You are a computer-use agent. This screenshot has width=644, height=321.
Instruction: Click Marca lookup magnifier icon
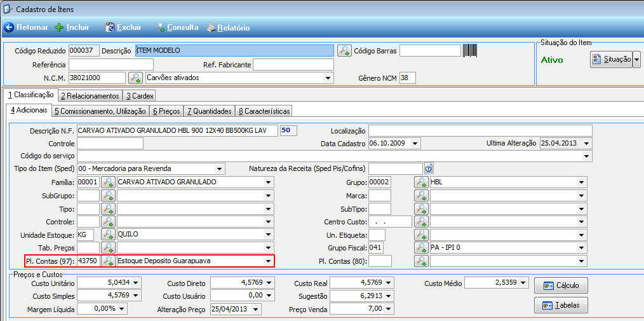[421, 196]
